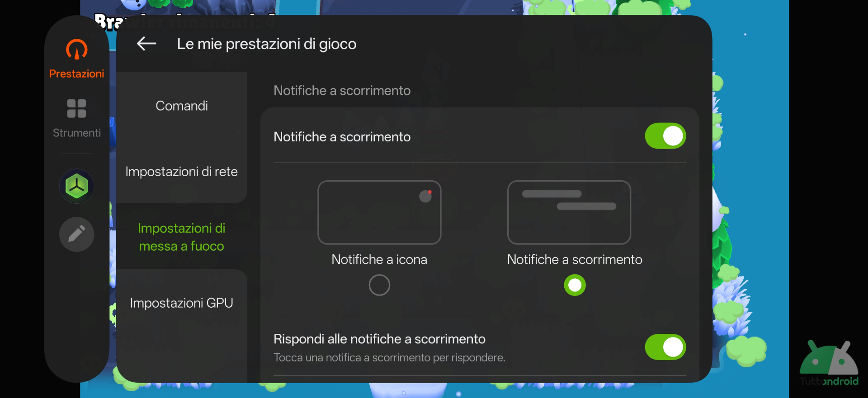Toggle Rispondi alle notifiche a scorrimento switch
The image size is (868, 398).
tap(665, 347)
